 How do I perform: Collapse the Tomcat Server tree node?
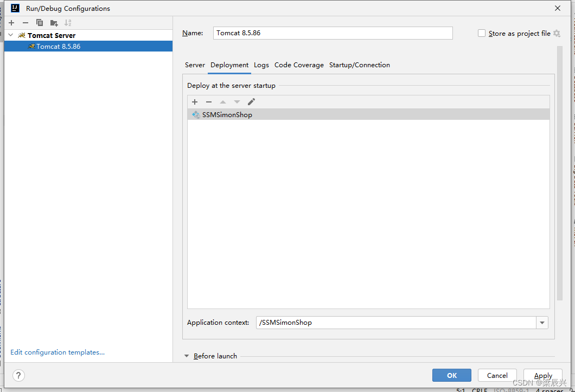11,35
